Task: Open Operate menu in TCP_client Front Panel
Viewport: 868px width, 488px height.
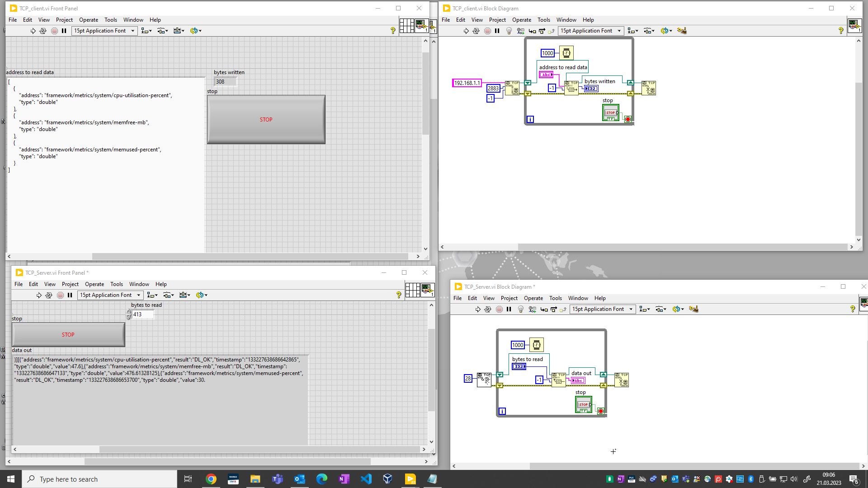Action: pos(88,20)
